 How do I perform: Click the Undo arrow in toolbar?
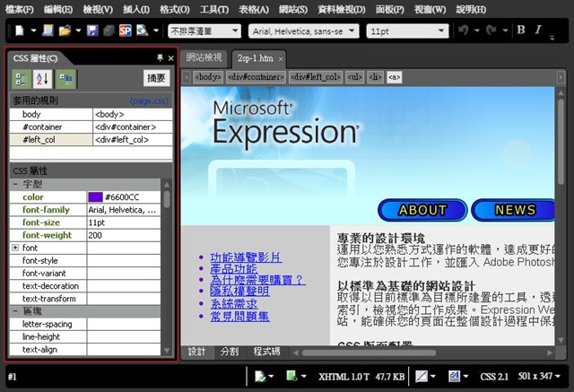465,30
